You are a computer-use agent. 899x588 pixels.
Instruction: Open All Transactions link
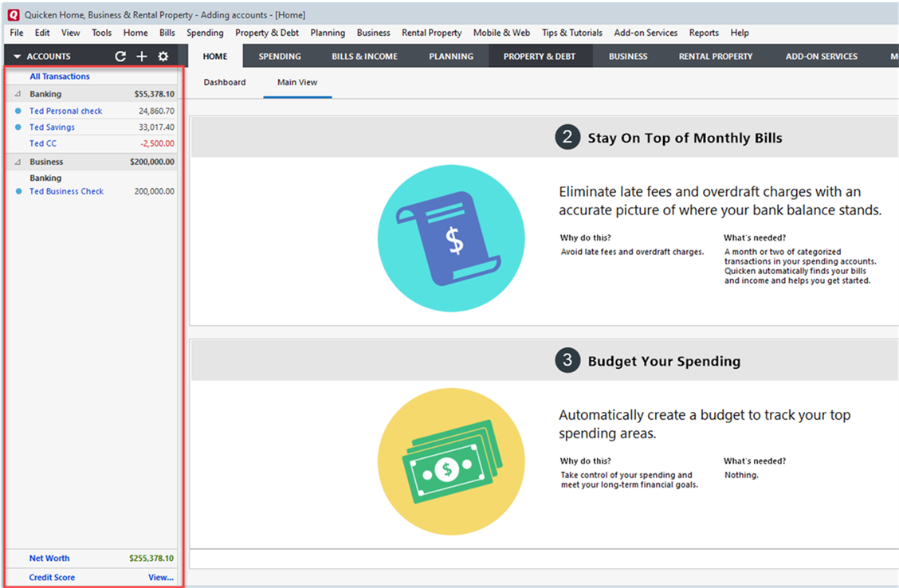(x=60, y=76)
